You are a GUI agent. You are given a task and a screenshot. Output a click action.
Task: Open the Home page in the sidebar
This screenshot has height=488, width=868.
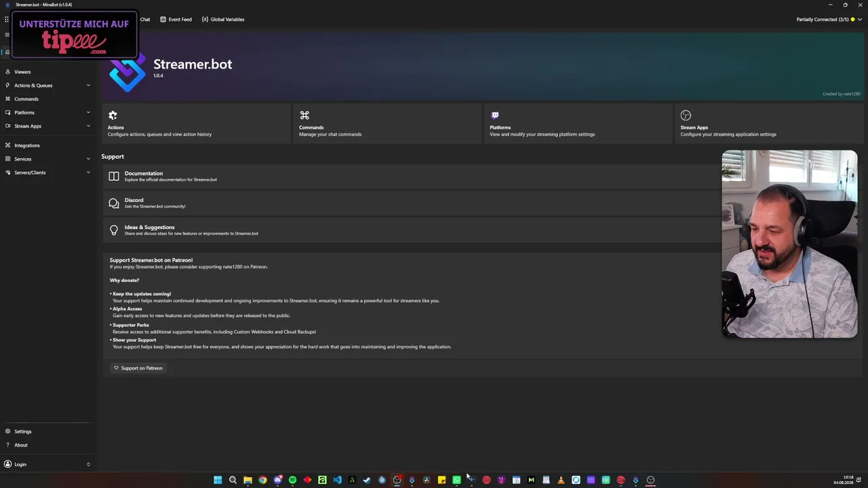7,52
